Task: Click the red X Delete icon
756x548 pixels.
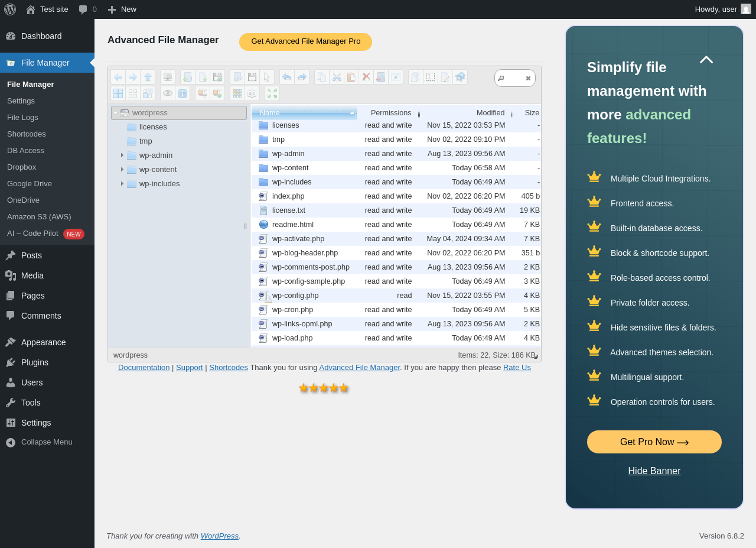Action: 366,77
